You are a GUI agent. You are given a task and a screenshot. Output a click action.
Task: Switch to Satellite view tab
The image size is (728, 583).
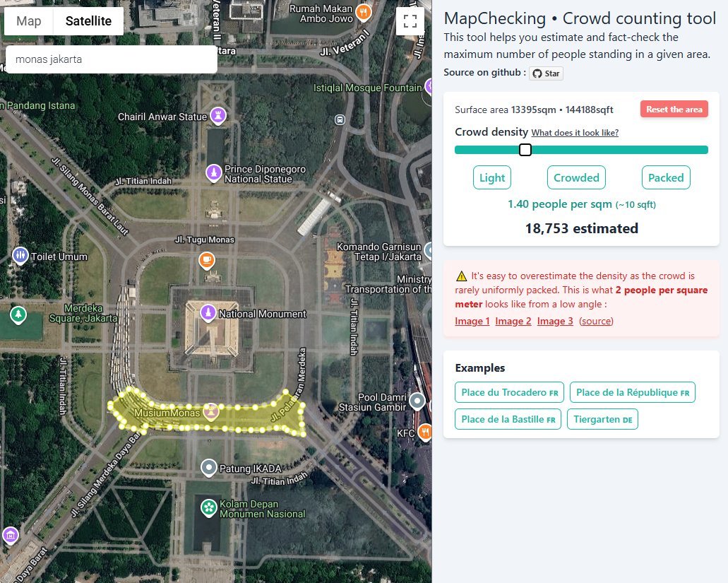[x=88, y=21]
